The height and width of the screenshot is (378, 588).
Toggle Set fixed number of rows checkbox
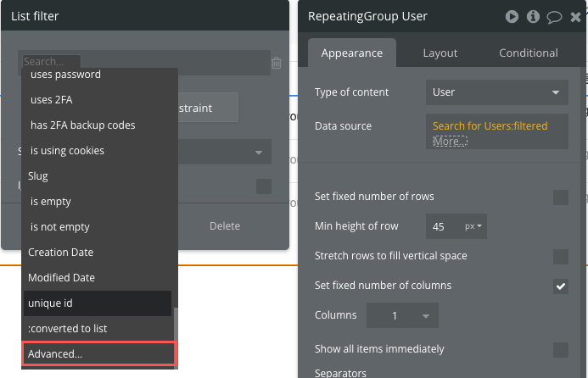click(560, 197)
